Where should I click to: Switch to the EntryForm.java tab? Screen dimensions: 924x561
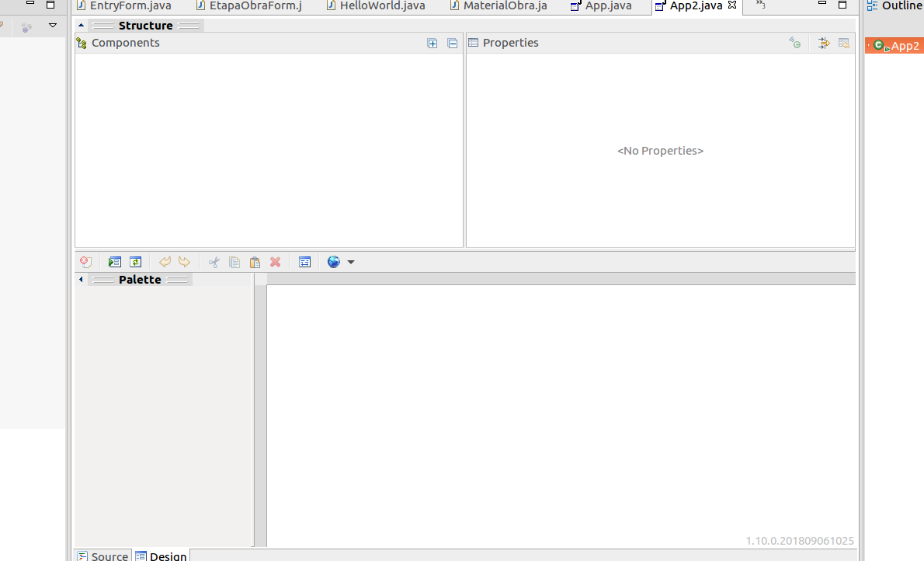pos(124,6)
